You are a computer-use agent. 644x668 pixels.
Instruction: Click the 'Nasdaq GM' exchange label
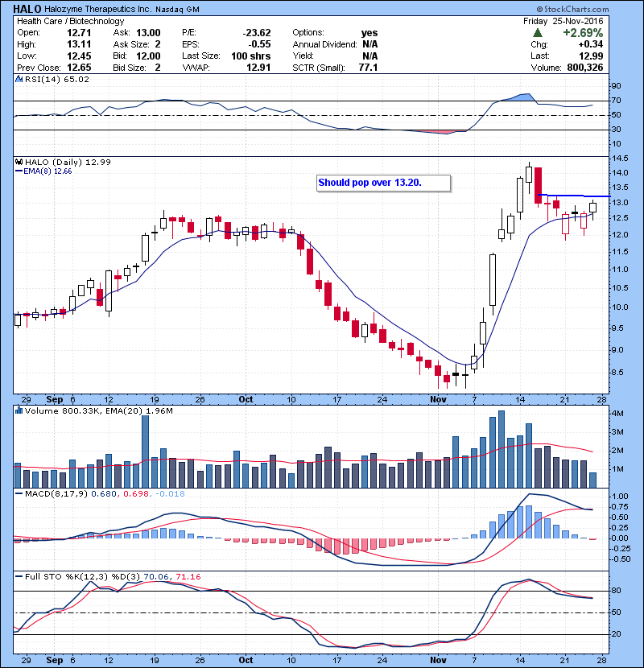177,10
